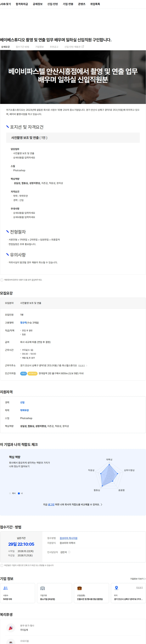Click the 계획성 label on radar chart
Viewport: 146px width, 644px height.
pos(109,460)
